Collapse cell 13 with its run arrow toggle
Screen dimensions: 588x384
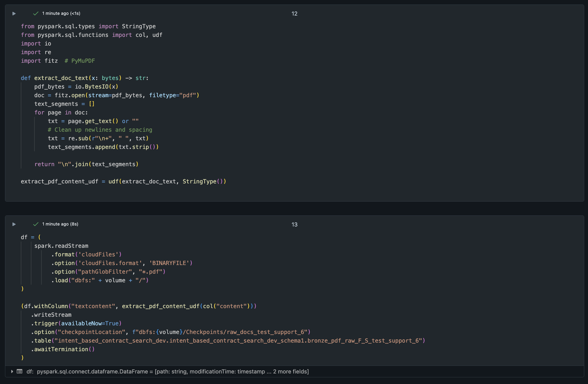[x=14, y=224]
